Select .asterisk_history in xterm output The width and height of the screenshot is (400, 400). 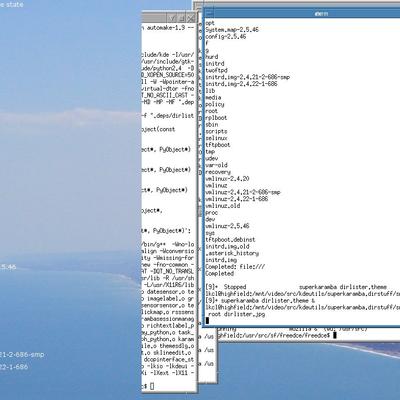coord(232,253)
